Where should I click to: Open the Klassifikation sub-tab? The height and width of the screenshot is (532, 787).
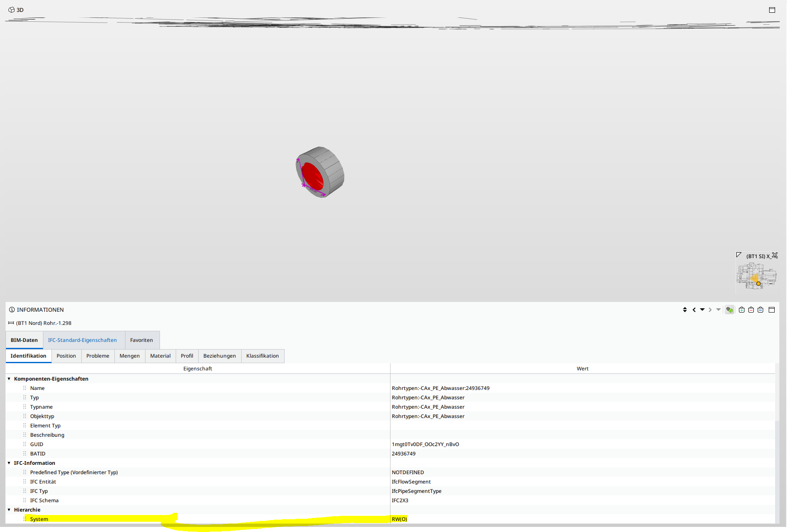click(x=262, y=356)
